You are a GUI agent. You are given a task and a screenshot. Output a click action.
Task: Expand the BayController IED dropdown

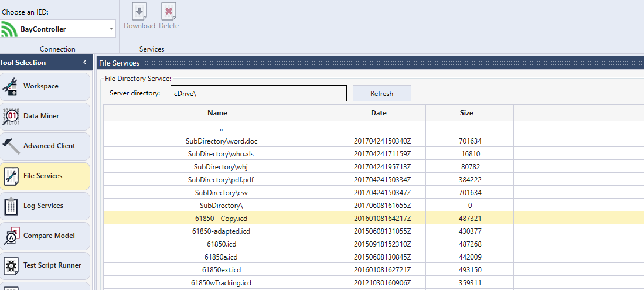111,29
